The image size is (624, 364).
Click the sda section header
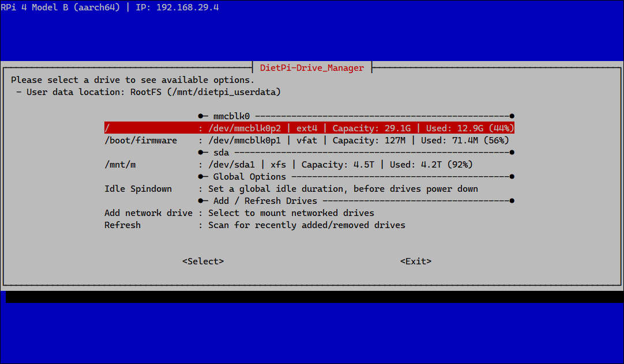point(221,153)
